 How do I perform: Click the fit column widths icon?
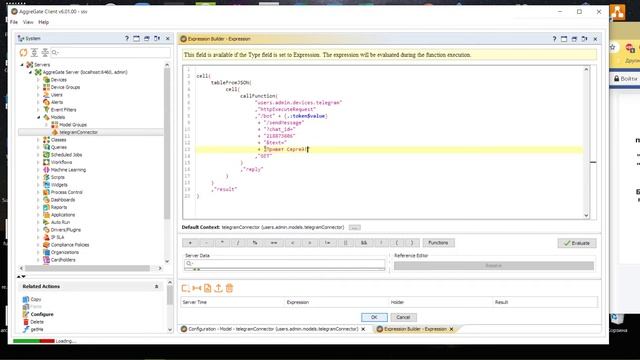tap(197, 288)
